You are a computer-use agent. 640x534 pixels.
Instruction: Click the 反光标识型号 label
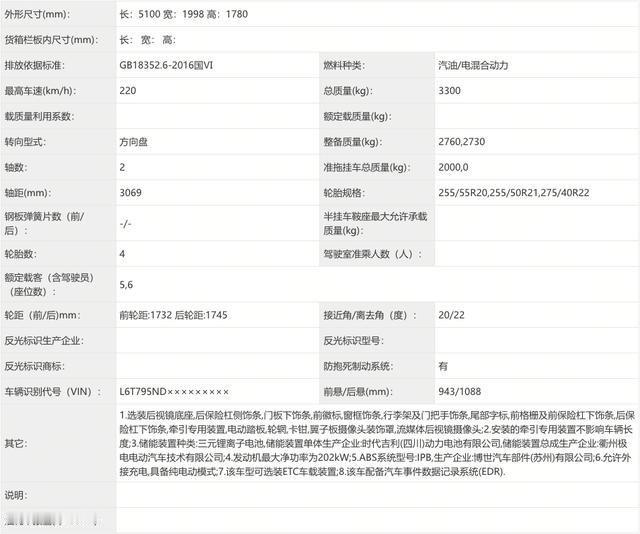coord(353,340)
